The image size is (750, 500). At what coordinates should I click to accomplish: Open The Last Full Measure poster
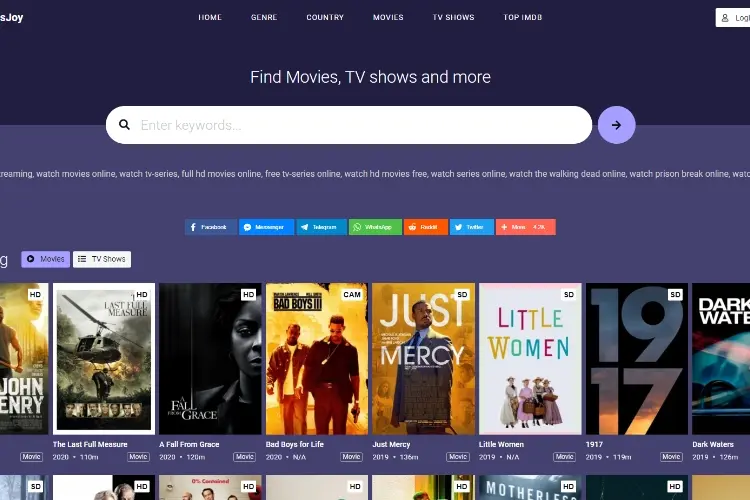click(104, 359)
